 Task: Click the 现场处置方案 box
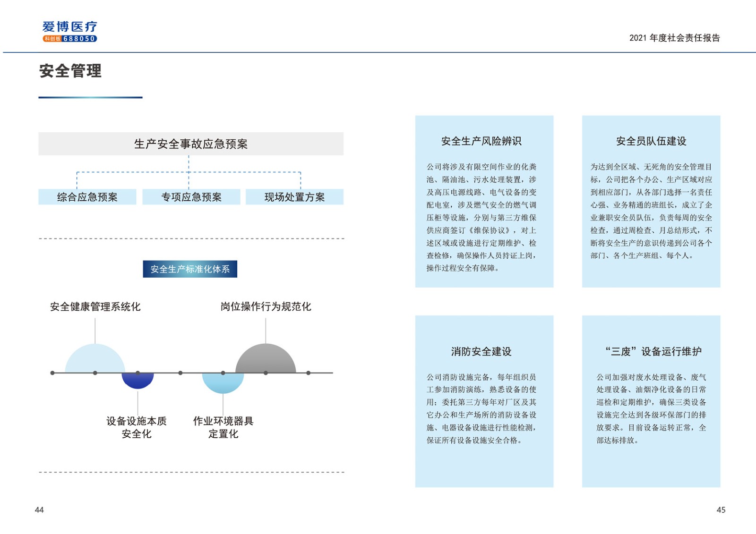(294, 197)
